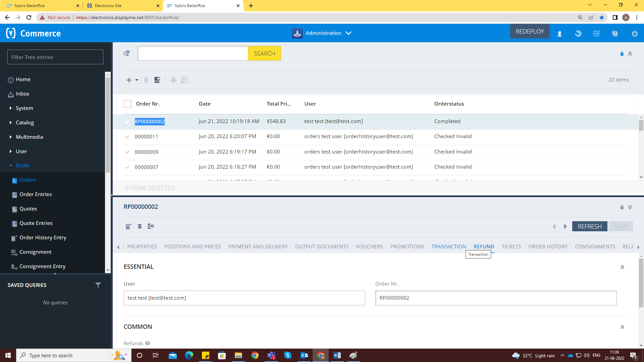Toggle checkmark for order 00000009
The width and height of the screenshot is (644, 362).
(127, 152)
